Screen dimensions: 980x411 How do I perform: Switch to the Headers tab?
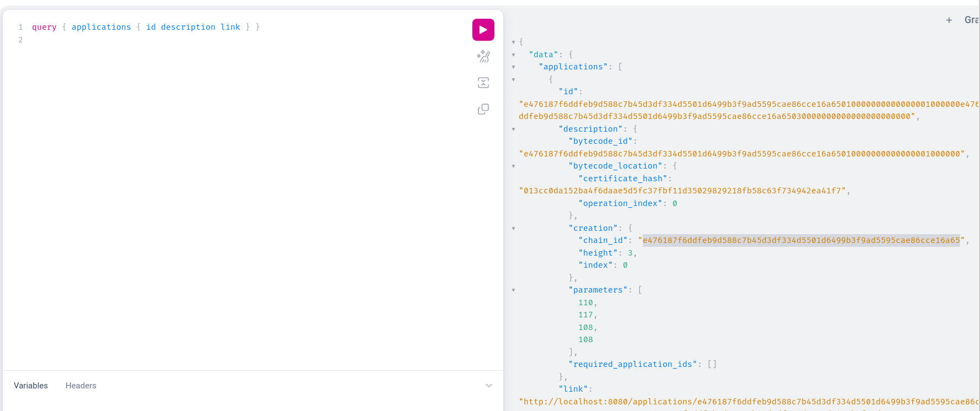(81, 386)
